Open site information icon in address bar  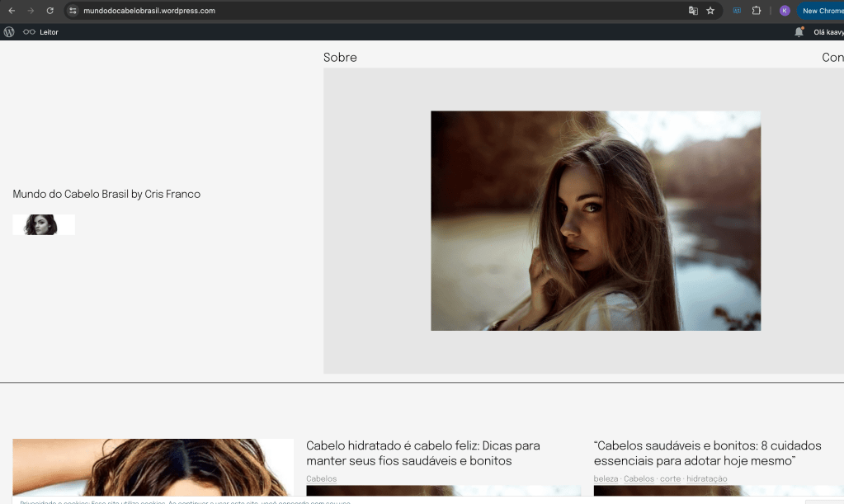tap(73, 11)
